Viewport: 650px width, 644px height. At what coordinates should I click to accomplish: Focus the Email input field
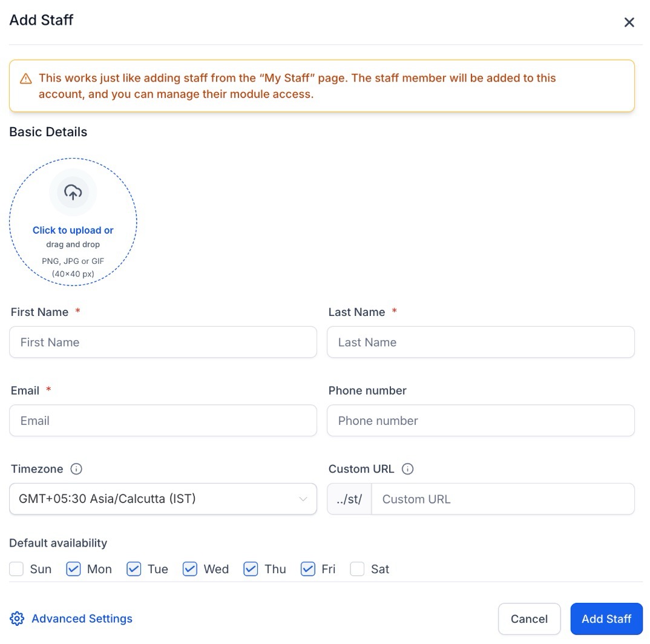coord(163,421)
